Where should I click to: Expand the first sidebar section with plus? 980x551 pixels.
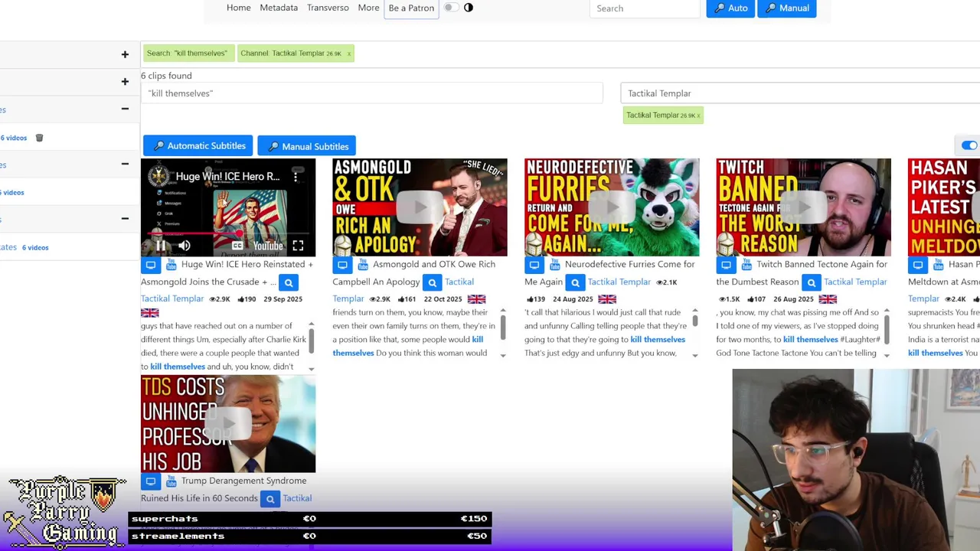[125, 54]
